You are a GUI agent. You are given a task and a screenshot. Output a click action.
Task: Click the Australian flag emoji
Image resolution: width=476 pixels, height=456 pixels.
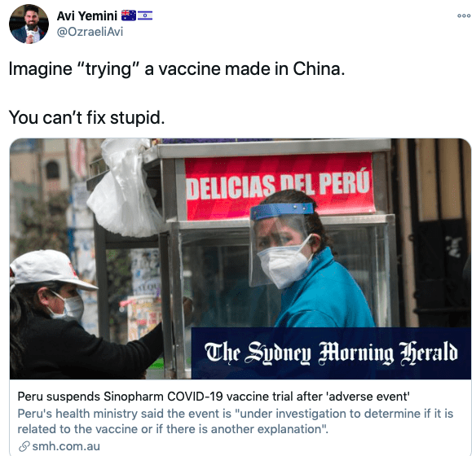129,15
